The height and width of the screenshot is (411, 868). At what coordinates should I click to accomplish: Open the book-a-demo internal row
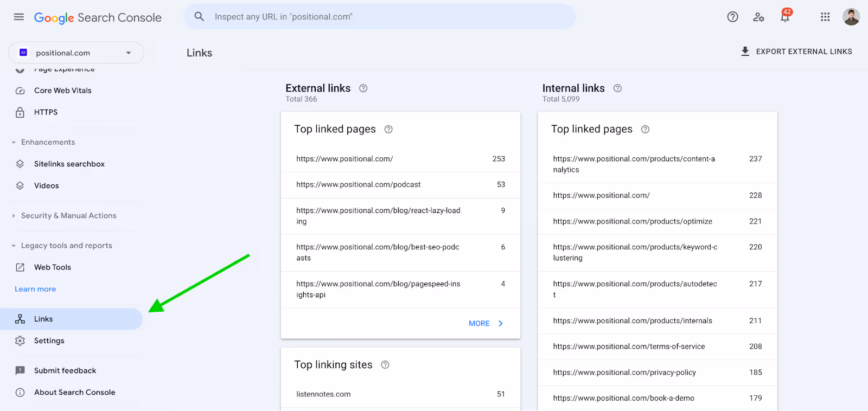coord(658,398)
